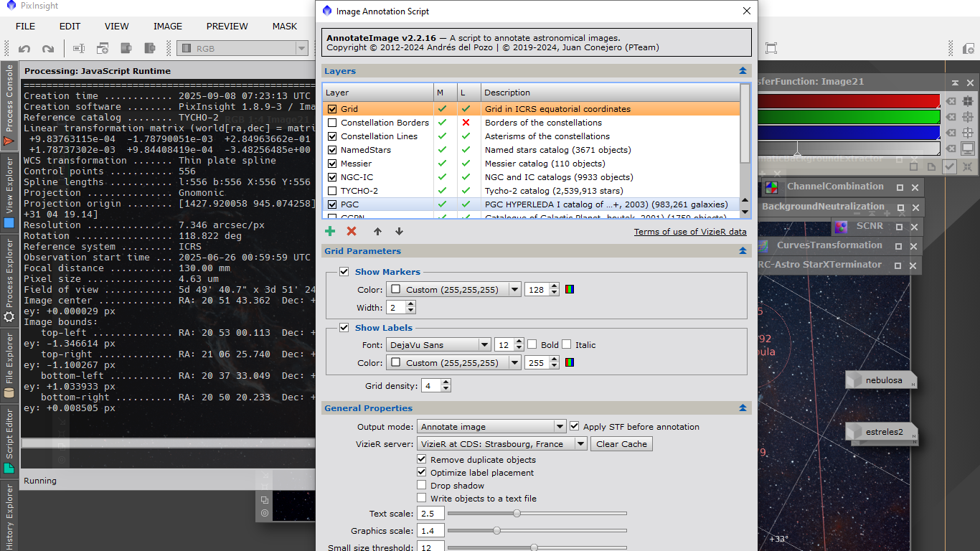Shade the ScreenTransferFunction window with the title-bar arrow

point(956,83)
